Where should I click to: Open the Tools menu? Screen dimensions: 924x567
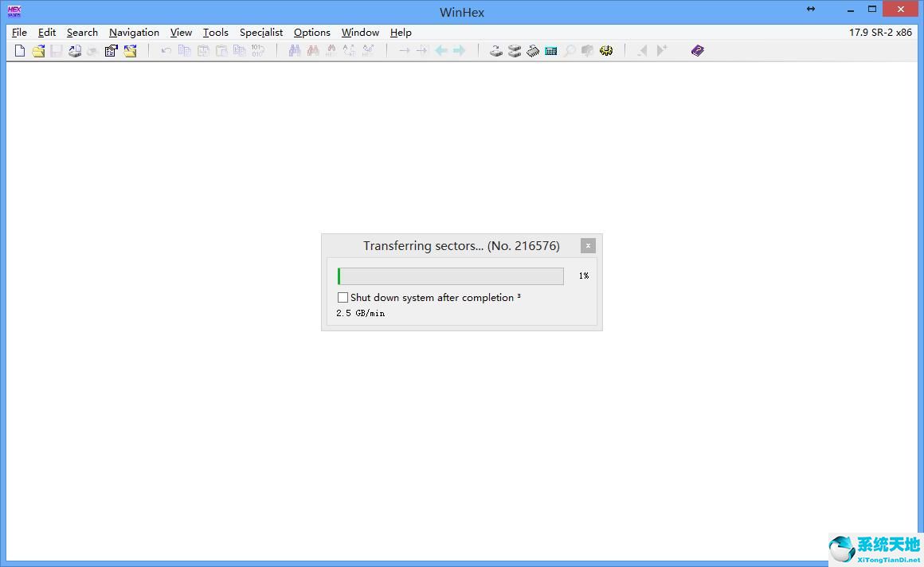[x=215, y=33]
